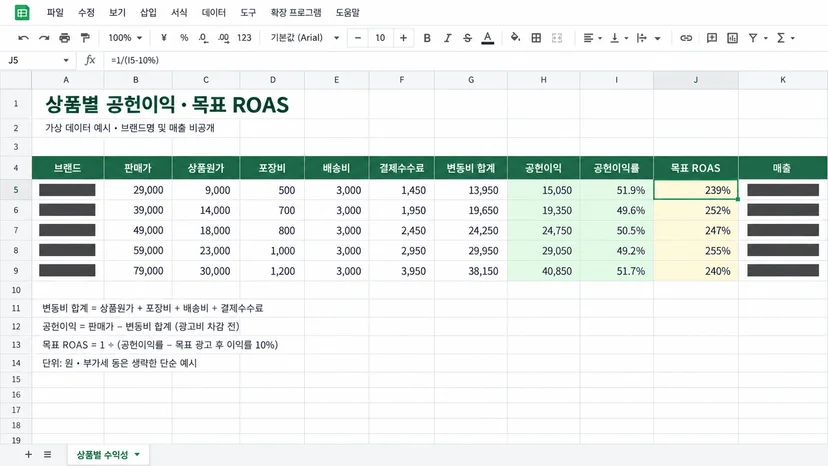Open the 파일 menu
This screenshot has height=466, width=828.
click(x=55, y=13)
